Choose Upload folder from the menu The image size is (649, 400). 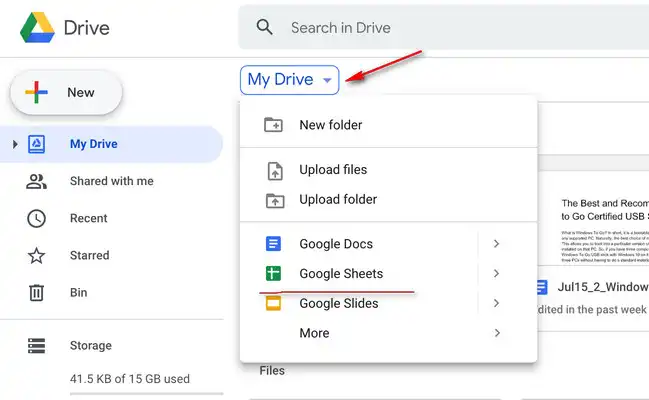[x=388, y=200]
